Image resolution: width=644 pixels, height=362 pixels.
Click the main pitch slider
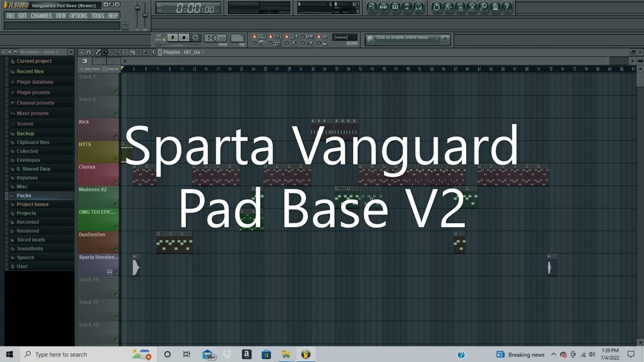tap(145, 16)
